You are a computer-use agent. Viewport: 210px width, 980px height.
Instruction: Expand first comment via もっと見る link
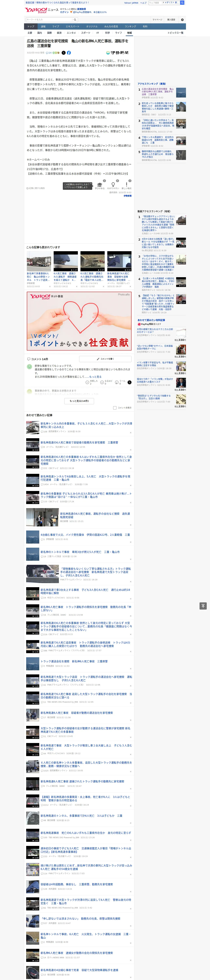pyautogui.click(x=95, y=377)
